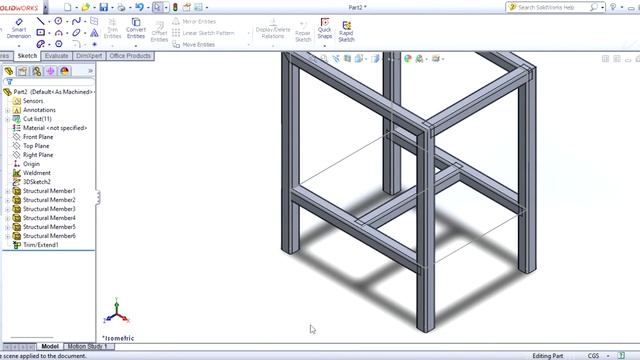
Task: Expand the Cut list(11) node
Action: pyautogui.click(x=7, y=119)
